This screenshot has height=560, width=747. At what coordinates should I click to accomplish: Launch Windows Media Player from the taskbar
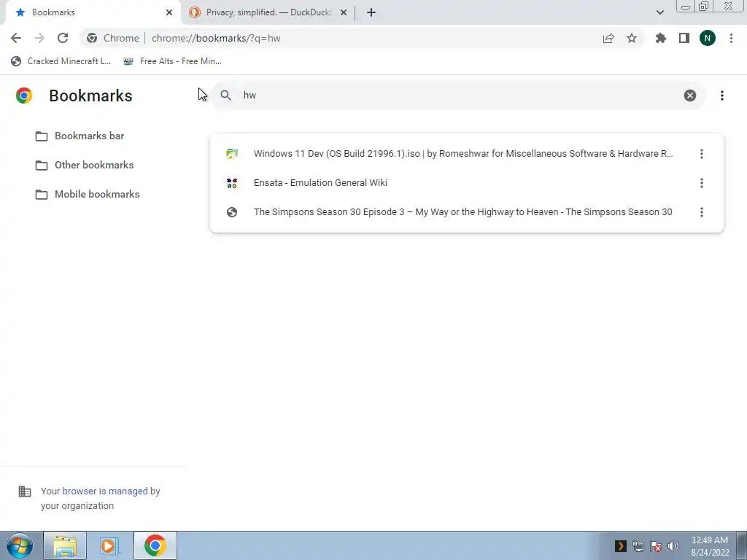click(x=109, y=545)
